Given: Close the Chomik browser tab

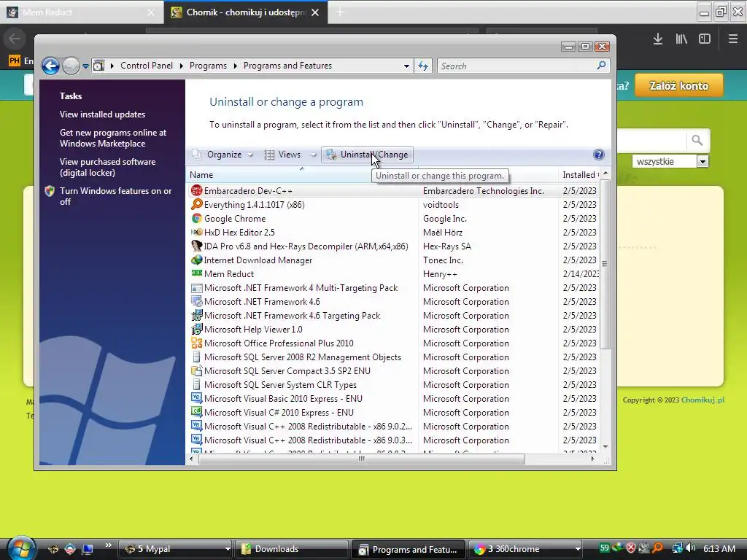Looking at the screenshot, I should click(x=315, y=12).
